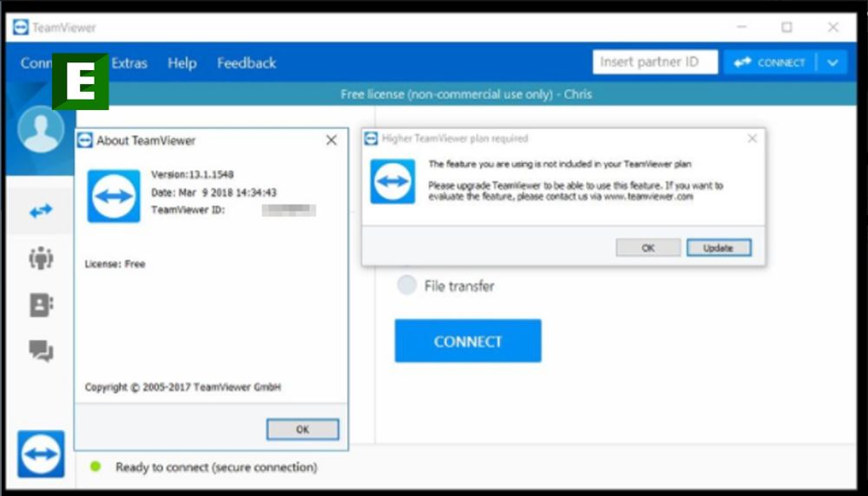Click TeamViewer icon in main title bar
The height and width of the screenshot is (496, 868).
click(x=21, y=27)
